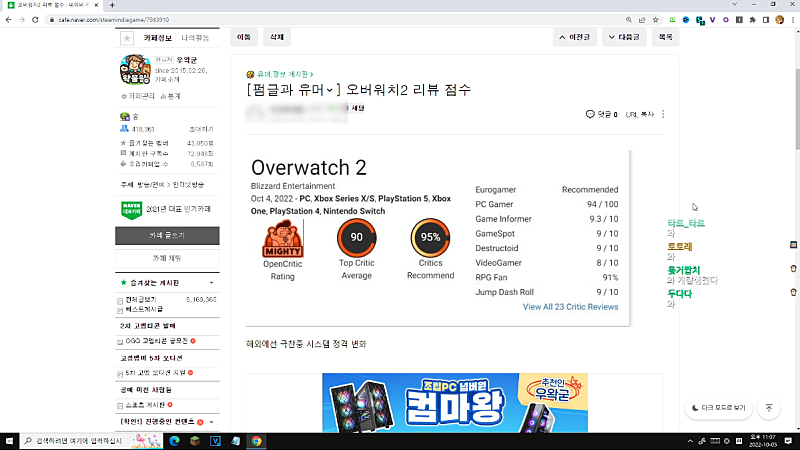Click Windows taskbar search box
Viewport: 800px width, 450px height.
pos(91,441)
